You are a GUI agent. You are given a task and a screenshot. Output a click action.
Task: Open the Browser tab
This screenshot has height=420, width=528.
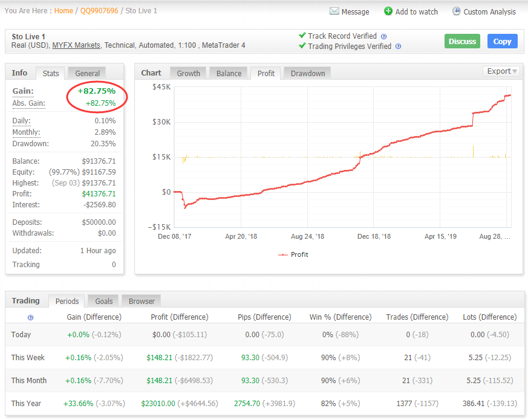142,301
